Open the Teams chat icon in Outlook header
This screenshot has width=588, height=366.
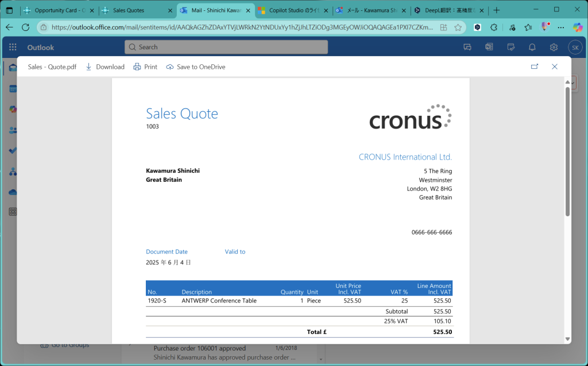coord(467,47)
